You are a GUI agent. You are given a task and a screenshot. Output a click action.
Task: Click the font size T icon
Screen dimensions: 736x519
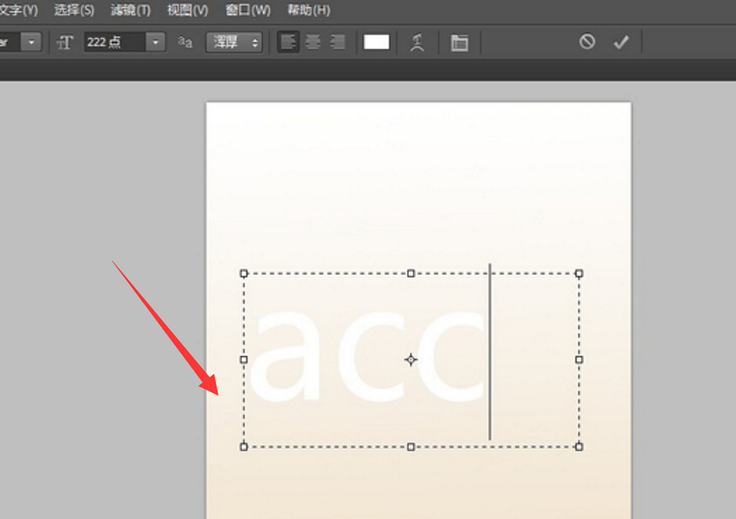tap(65, 42)
